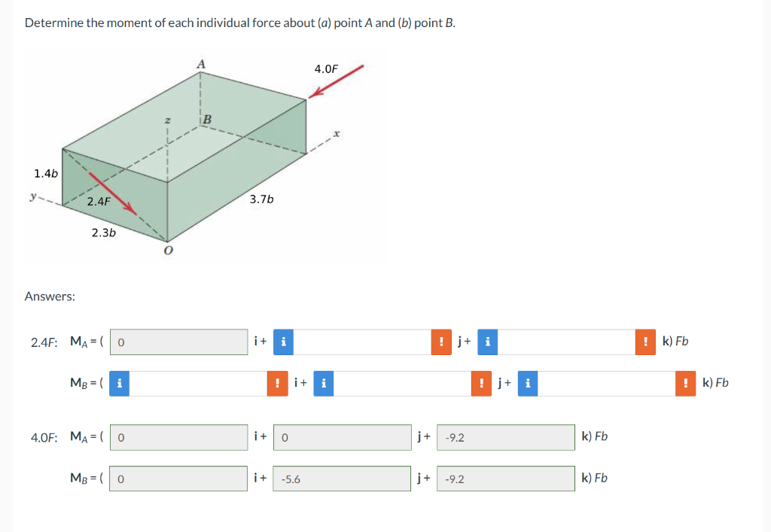The height and width of the screenshot is (532, 771).
Task: Focus the empty 2.4F MB i component input
Action: tap(198, 384)
